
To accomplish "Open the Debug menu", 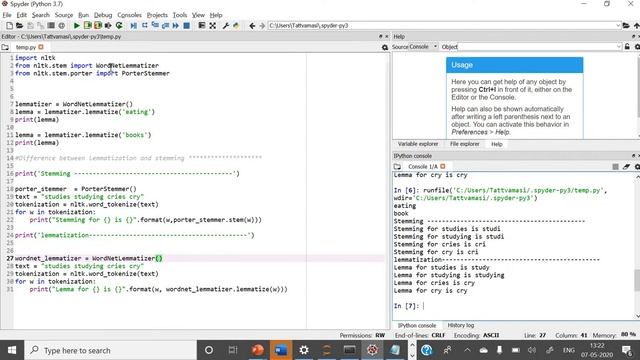I will (x=103, y=15).
